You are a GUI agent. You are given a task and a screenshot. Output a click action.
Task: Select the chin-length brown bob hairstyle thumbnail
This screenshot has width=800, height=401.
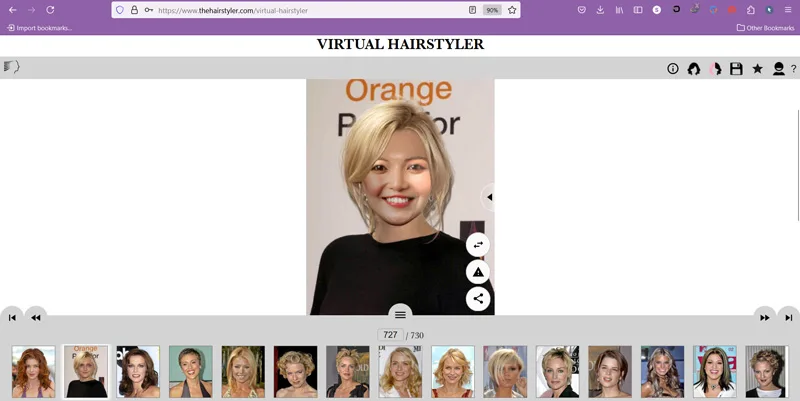pyautogui.click(x=610, y=371)
